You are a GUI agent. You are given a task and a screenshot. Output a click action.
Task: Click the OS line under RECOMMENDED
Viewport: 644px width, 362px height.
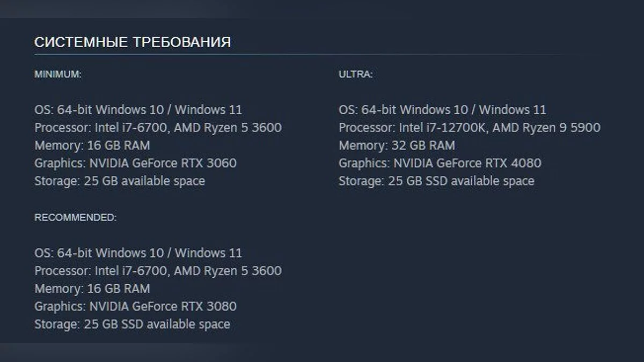point(138,253)
